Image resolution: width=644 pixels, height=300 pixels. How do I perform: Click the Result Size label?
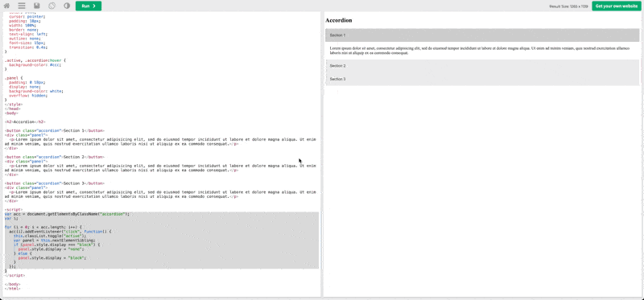point(569,6)
